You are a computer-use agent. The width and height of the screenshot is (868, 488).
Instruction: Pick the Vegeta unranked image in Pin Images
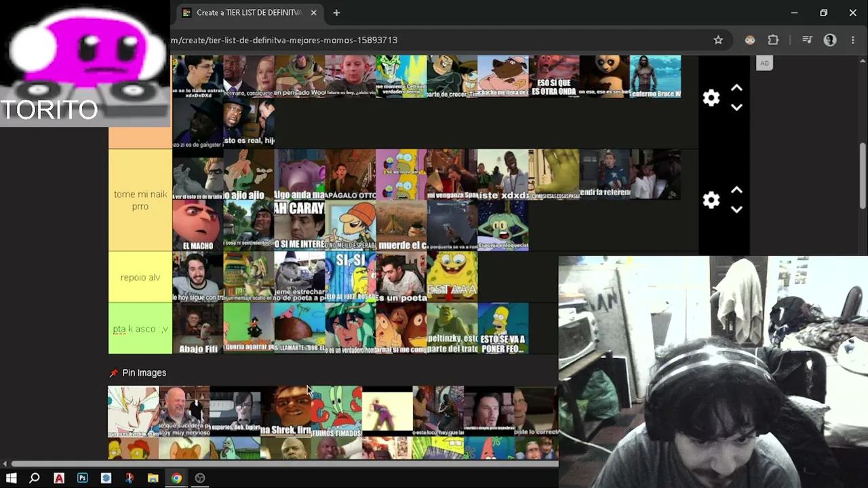pyautogui.click(x=134, y=411)
